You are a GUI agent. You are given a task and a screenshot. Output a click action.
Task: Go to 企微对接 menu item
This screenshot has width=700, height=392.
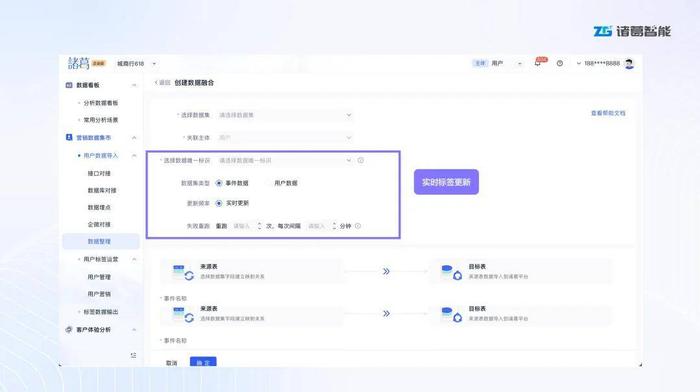coord(99,224)
